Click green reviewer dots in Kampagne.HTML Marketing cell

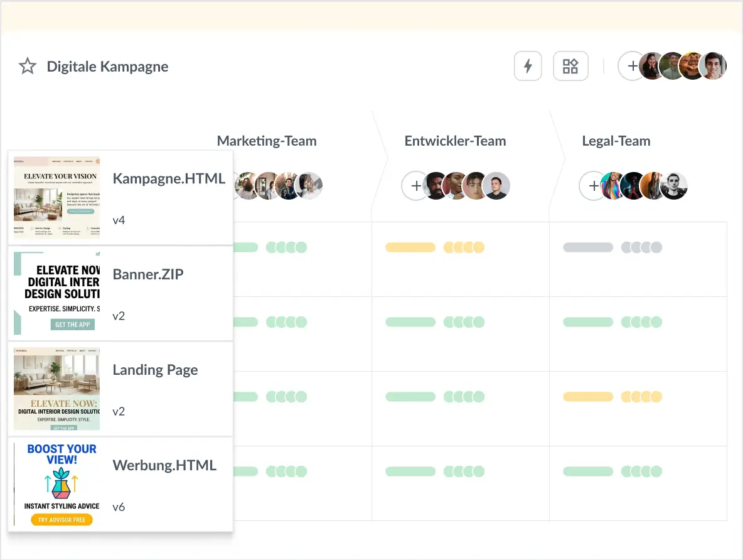click(x=286, y=247)
